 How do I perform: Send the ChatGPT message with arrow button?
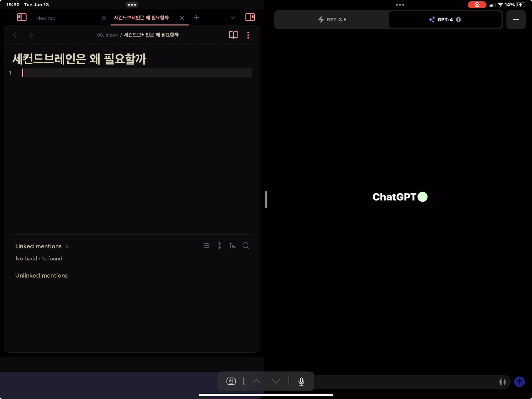click(x=520, y=382)
